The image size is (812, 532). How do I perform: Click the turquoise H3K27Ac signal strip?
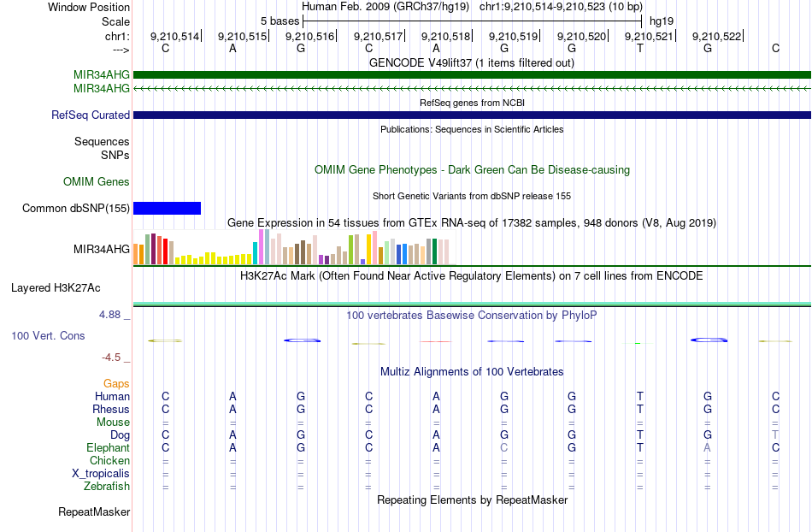[472, 304]
